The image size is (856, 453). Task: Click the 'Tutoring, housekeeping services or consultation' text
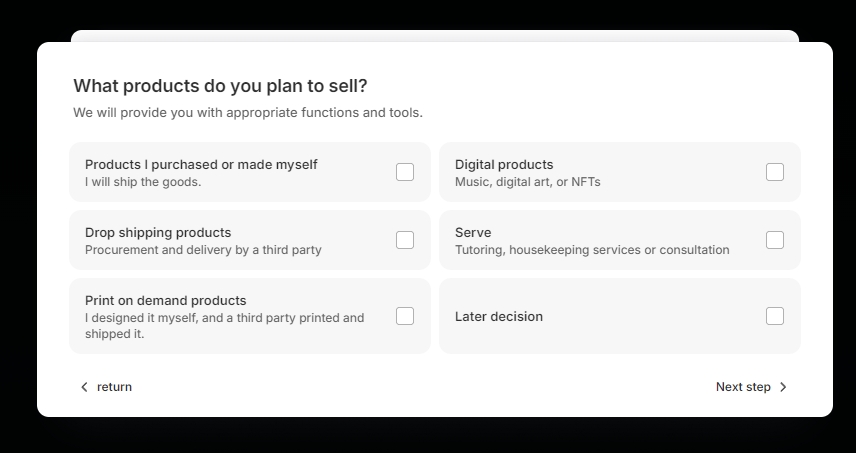(592, 250)
